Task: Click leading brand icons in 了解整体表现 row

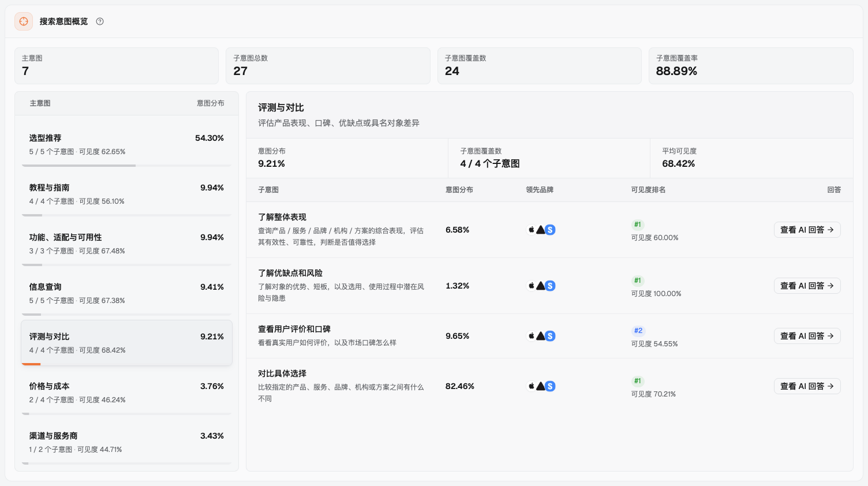Action: (541, 230)
